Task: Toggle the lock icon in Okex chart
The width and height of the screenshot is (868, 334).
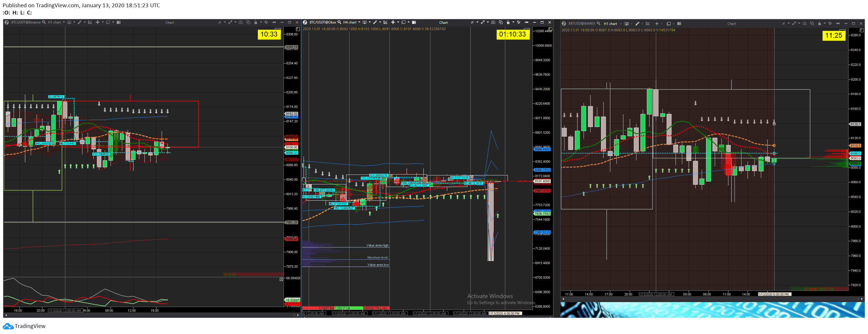Action: [x=508, y=22]
